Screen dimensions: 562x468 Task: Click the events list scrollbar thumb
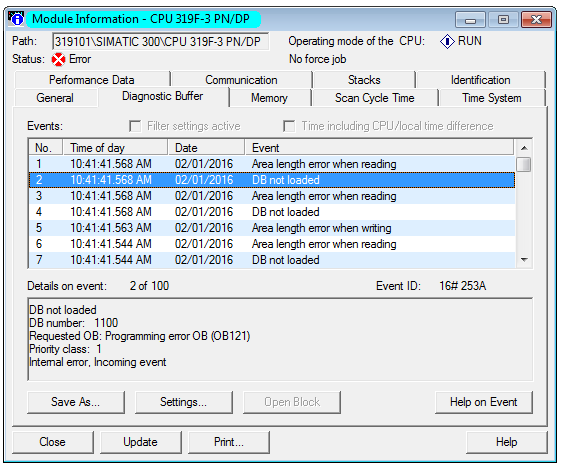(524, 164)
